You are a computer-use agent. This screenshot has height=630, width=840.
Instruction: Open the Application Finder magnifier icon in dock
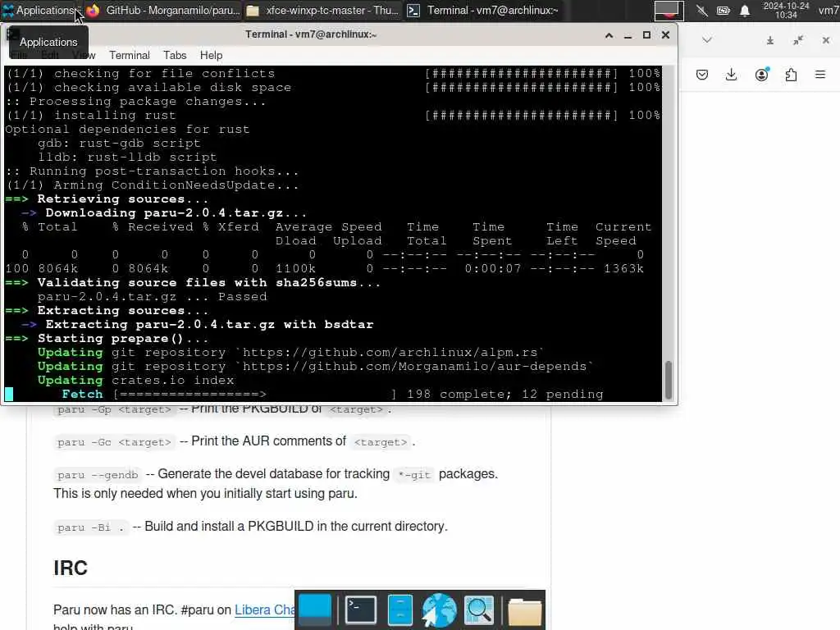(479, 609)
